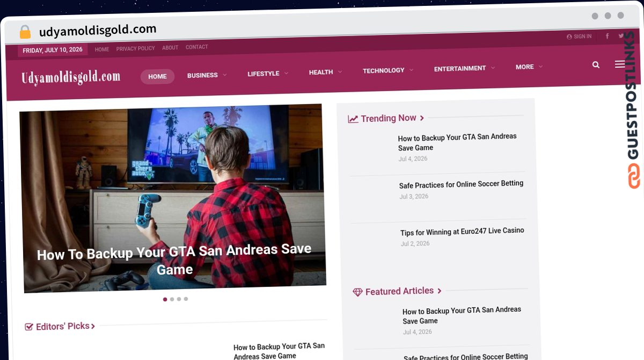Viewport: 644px width, 360px height.
Task: Select the first slider dot
Action: click(x=165, y=299)
